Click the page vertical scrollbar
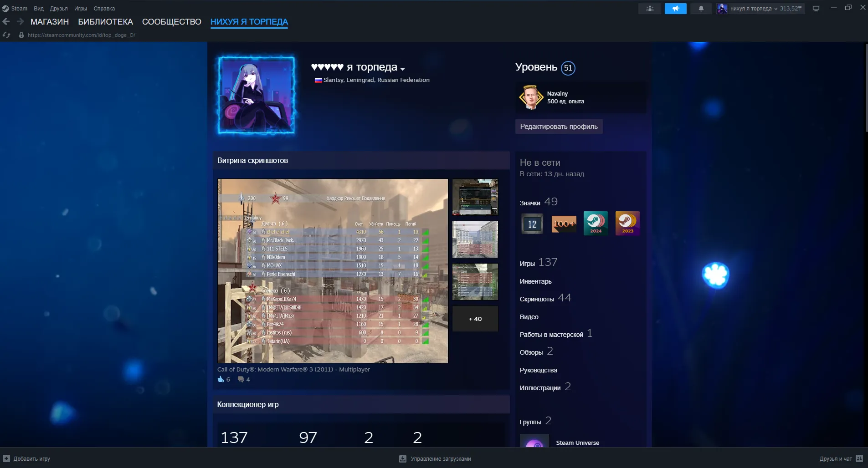Screen dimensions: 868x468 pos(866,88)
